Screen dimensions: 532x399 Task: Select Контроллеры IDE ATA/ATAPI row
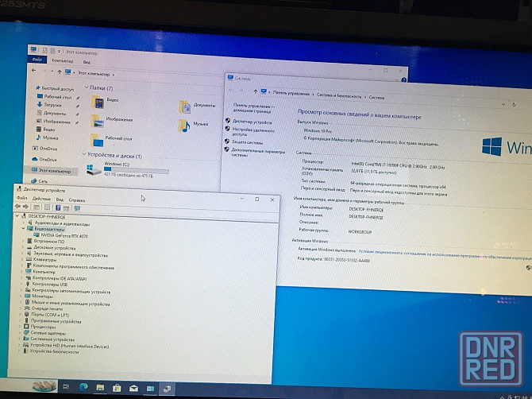point(60,278)
